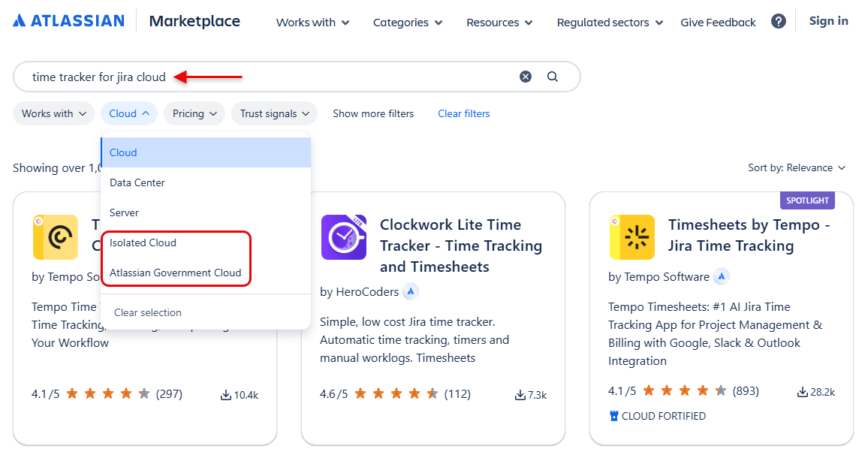Viewport: 868px width, 452px height.
Task: Select Data Center hosting option
Action: tap(206, 182)
